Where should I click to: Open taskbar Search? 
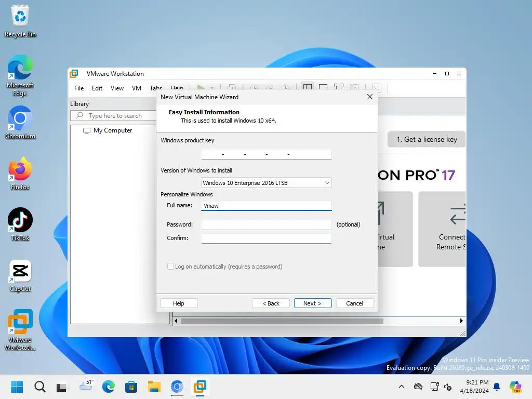39,387
